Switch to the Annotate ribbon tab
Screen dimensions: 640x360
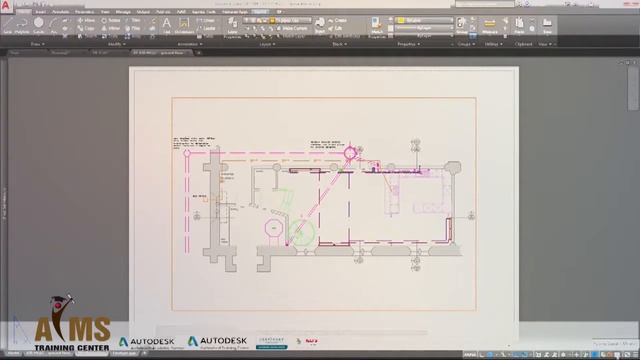pyautogui.click(x=60, y=12)
